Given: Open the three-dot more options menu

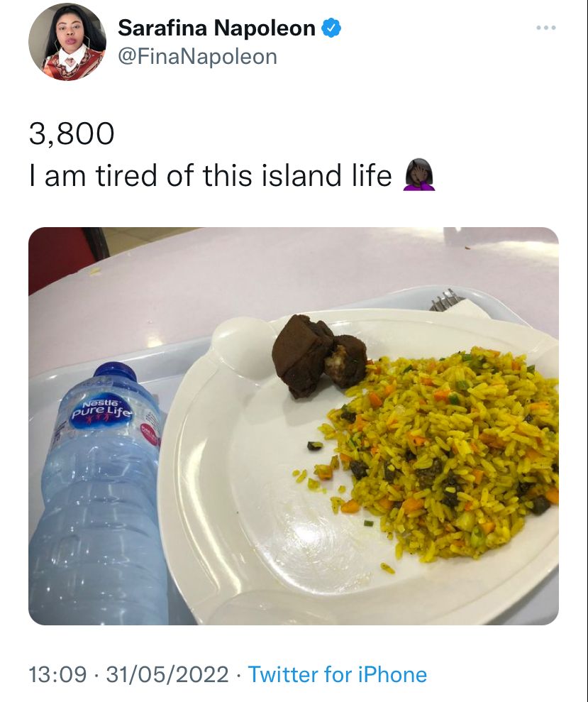Looking at the screenshot, I should click(546, 28).
